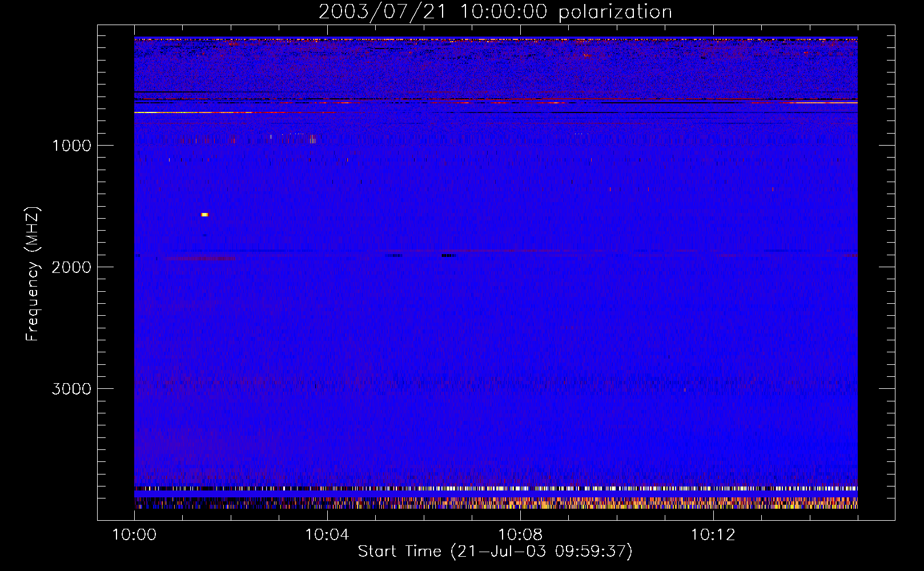Viewport: 924px width, 571px height.
Task: Click the spectrogram at 2000 MHz and 10:08
Action: coord(520,267)
